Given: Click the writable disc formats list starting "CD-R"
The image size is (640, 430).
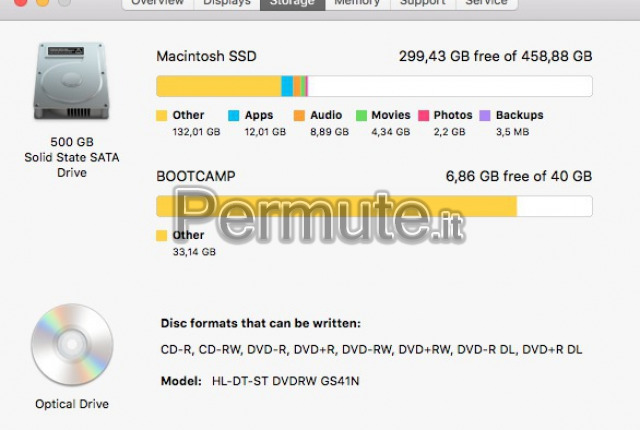Looking at the screenshot, I should pos(371,350).
